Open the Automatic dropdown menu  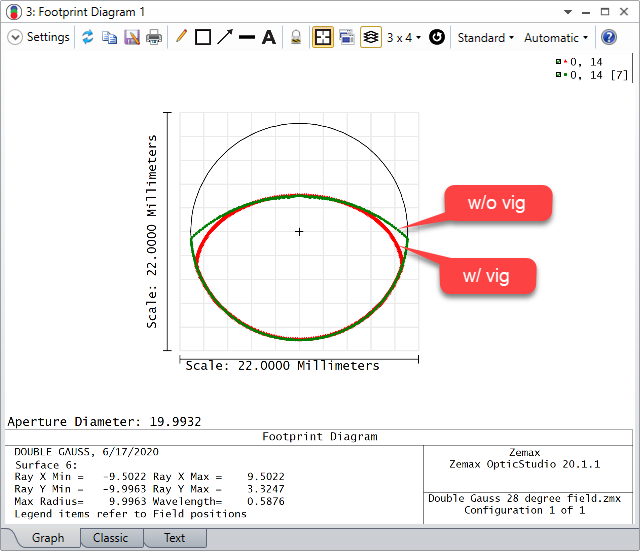coord(556,38)
